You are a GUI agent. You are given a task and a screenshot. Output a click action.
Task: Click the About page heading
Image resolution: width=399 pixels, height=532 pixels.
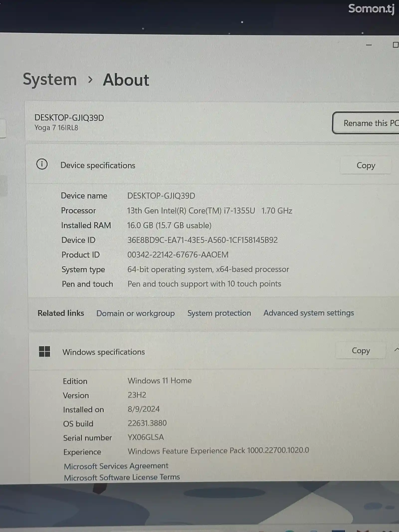[x=126, y=80]
